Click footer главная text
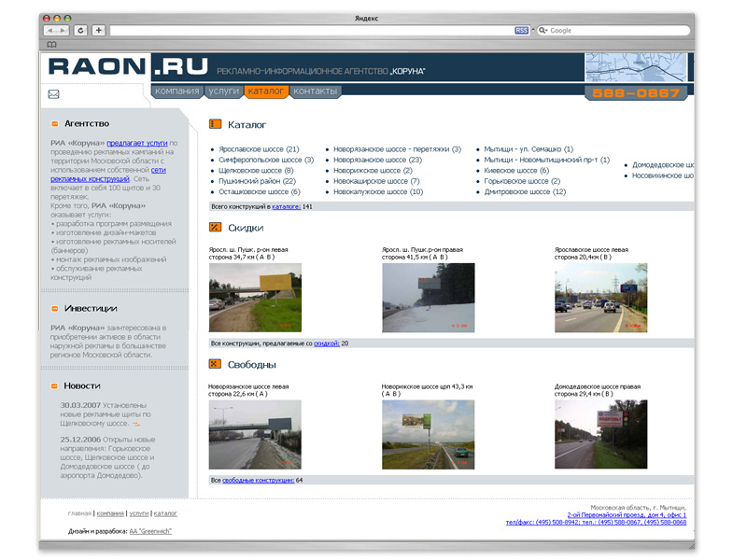Image resolution: width=747 pixels, height=560 pixels. coord(79,513)
